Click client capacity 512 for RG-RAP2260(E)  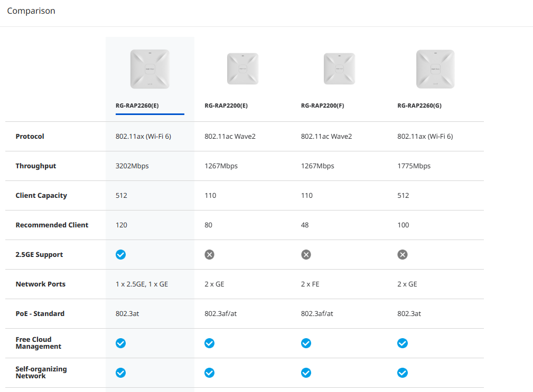[x=121, y=196]
